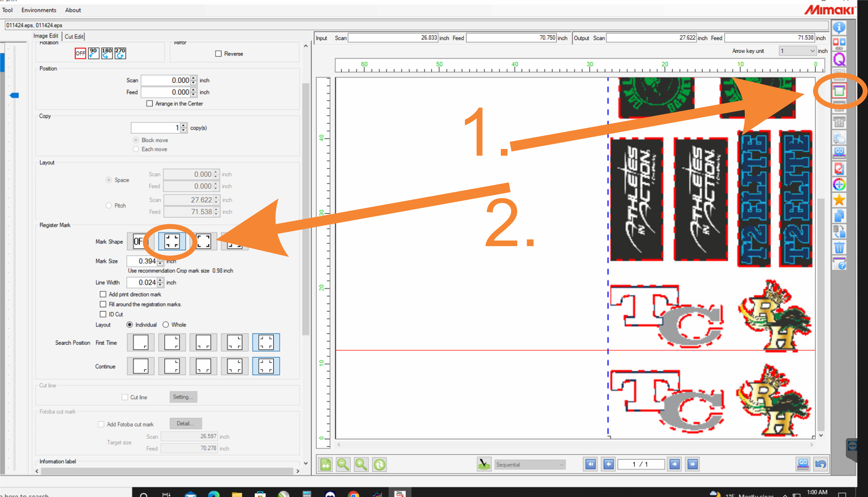This screenshot has width=868, height=497.
Task: Check Fill around the registration marks
Action: tap(103, 304)
